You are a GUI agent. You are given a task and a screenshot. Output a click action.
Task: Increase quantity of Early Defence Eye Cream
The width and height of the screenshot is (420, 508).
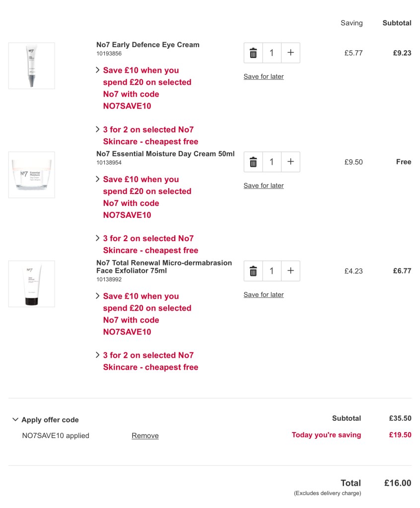coord(290,53)
